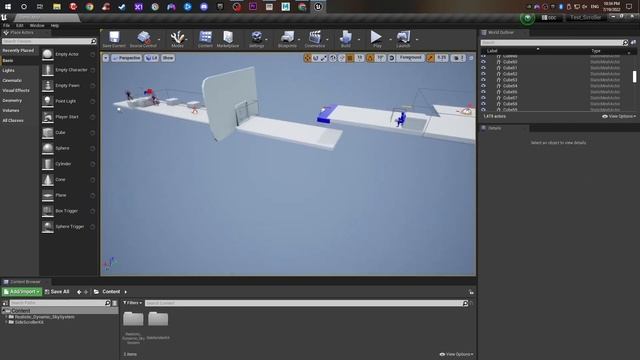Open the Filters dropdown in Content Browser
Viewport: 640px width, 360px height.
pos(133,303)
